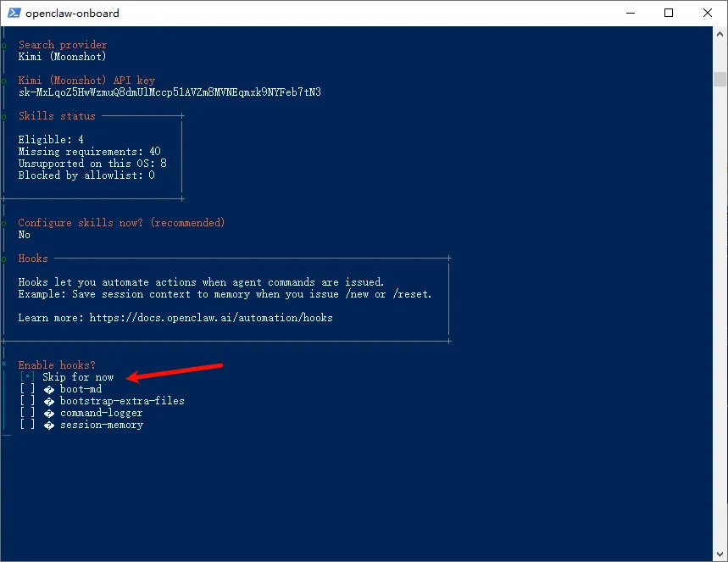Click the Blocked by allowlist: 0 line
728x562 pixels.
pyautogui.click(x=86, y=175)
